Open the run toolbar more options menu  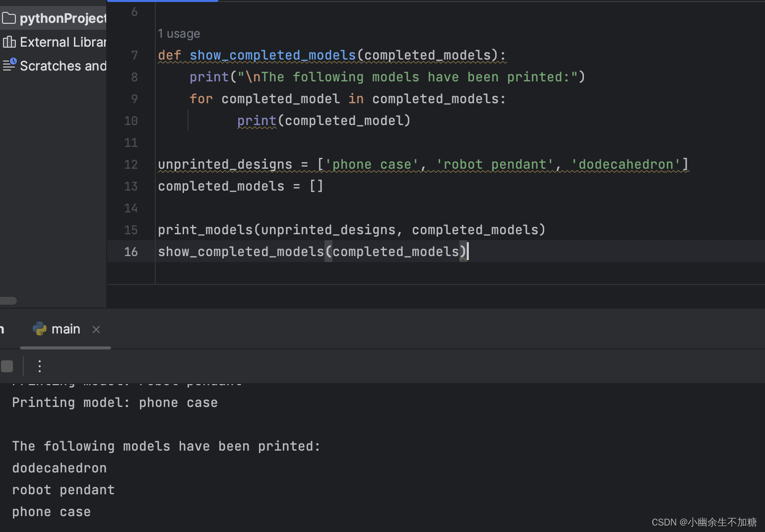point(40,366)
